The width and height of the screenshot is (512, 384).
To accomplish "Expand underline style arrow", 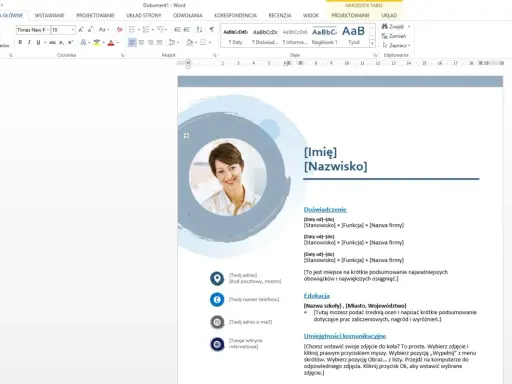I will click(44, 42).
